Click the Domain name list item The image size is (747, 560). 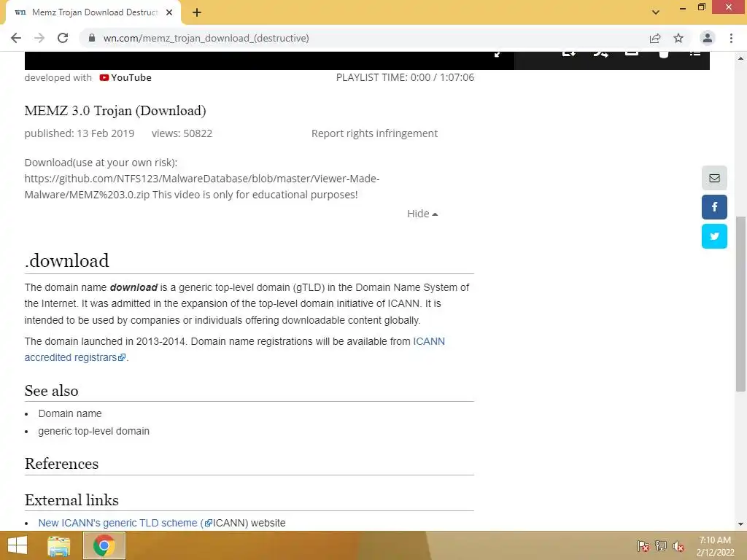(x=70, y=413)
